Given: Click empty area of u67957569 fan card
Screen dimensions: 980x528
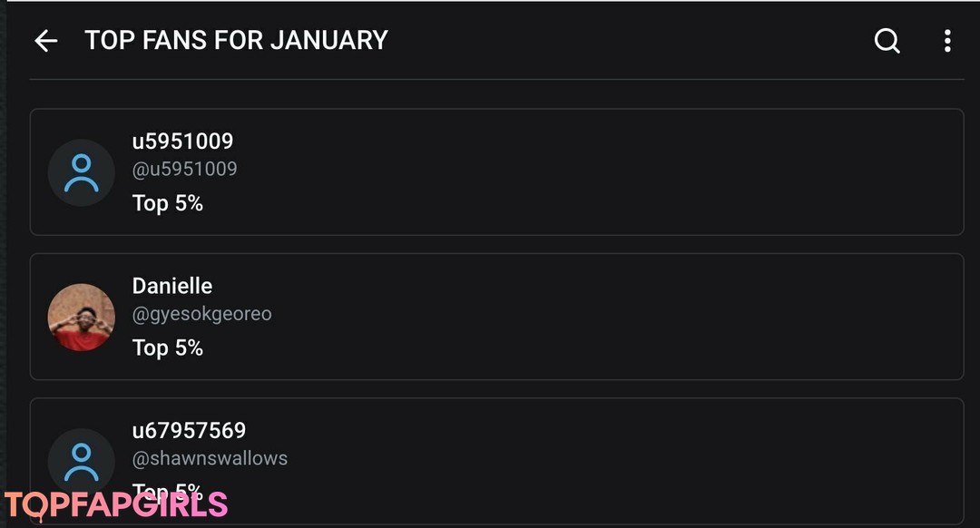Looking at the screenshot, I should (x=590, y=461).
